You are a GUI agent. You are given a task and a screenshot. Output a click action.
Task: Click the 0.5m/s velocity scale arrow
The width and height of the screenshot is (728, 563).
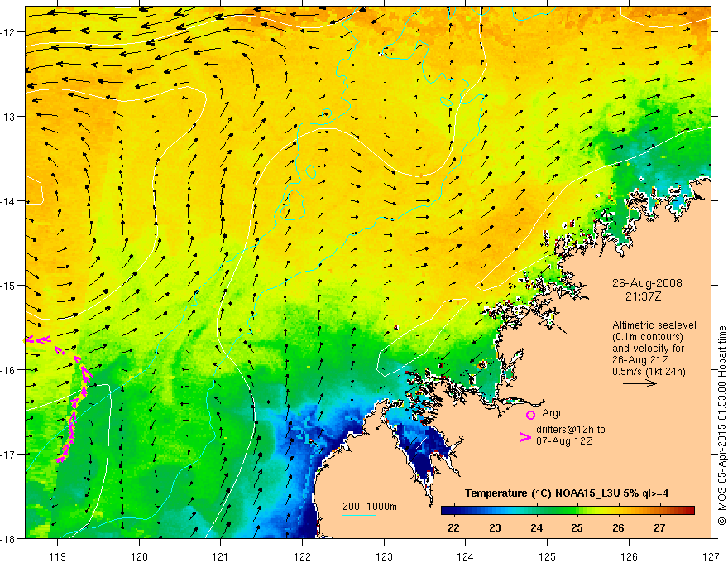coord(639,383)
